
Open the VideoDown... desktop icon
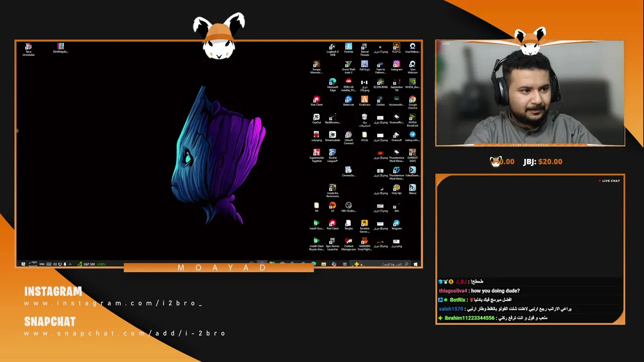pyautogui.click(x=413, y=171)
